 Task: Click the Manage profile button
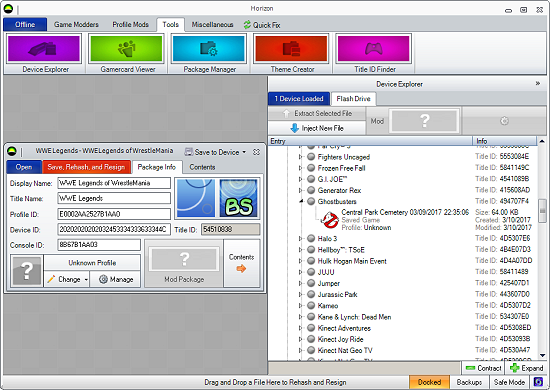coord(115,280)
